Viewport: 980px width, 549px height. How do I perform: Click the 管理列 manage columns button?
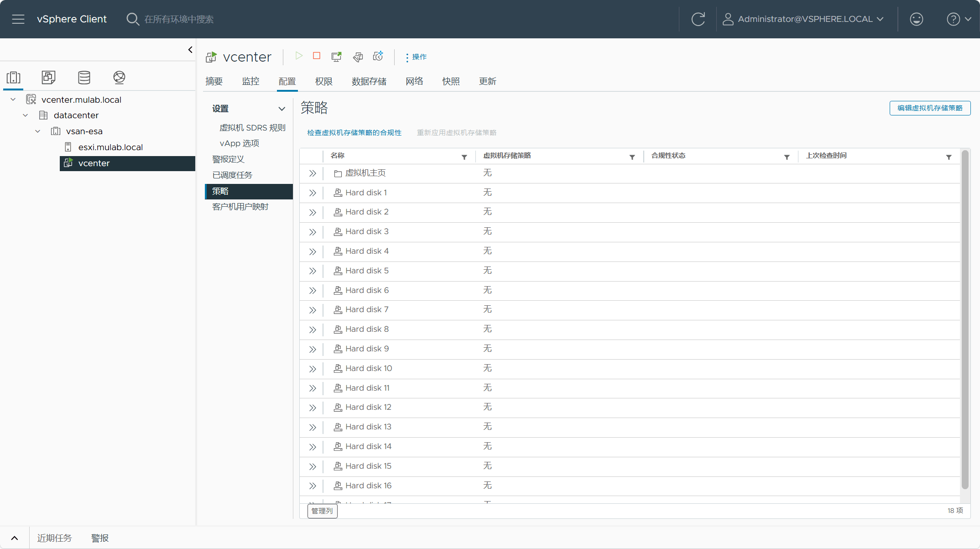click(x=322, y=511)
